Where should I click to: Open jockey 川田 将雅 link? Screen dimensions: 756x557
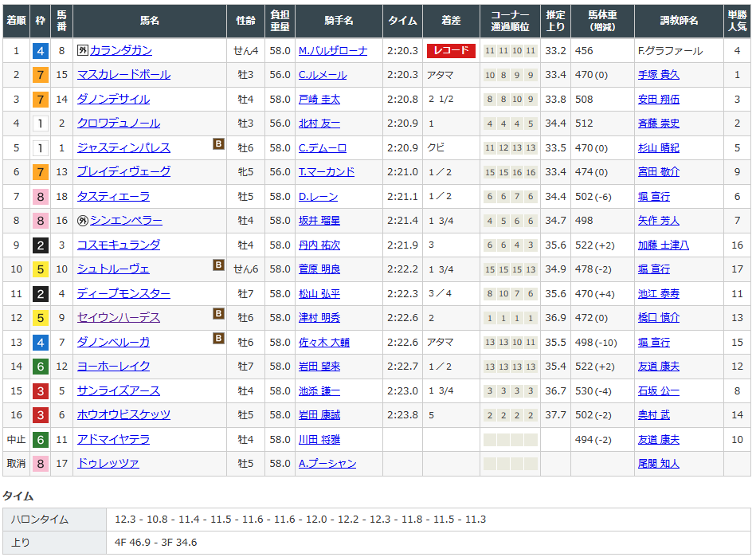pos(319,439)
